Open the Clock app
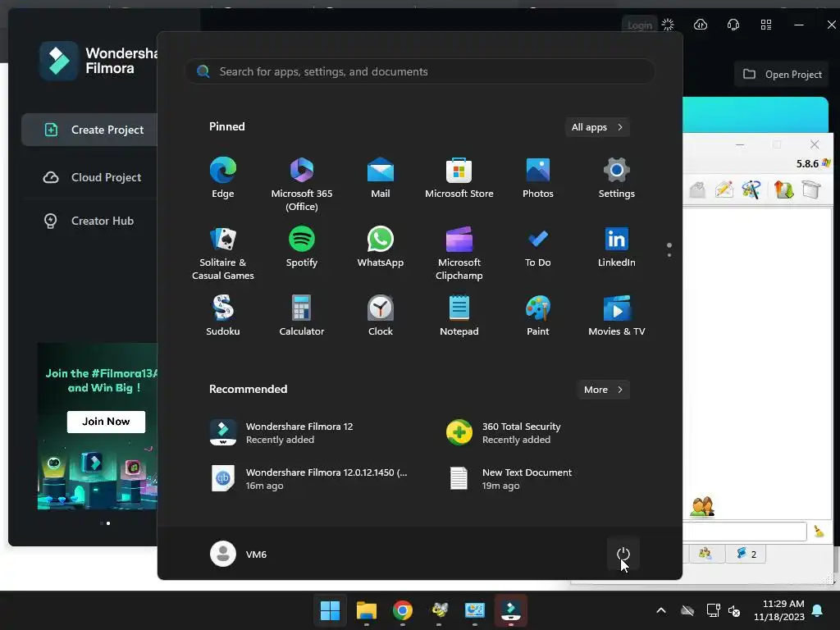 [381, 316]
